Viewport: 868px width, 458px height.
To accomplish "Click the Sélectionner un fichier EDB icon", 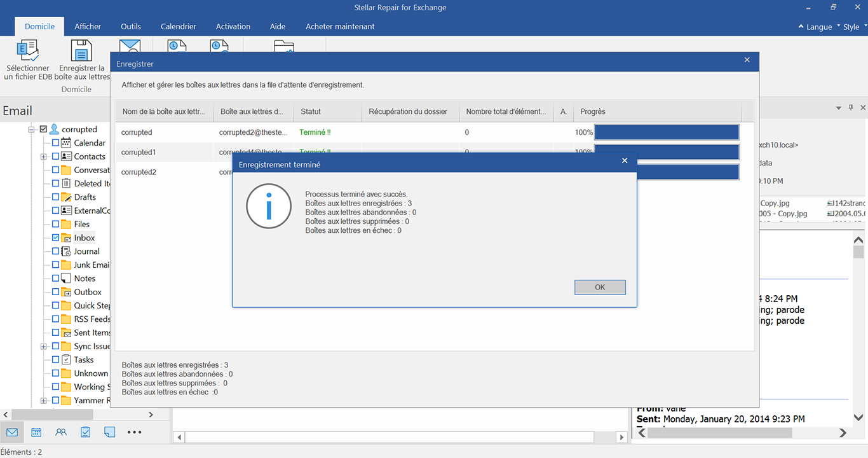I will (27, 51).
